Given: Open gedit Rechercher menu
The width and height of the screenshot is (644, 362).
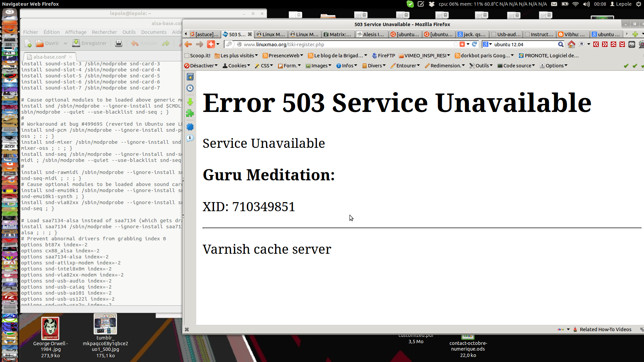Looking at the screenshot, I should 104,32.
